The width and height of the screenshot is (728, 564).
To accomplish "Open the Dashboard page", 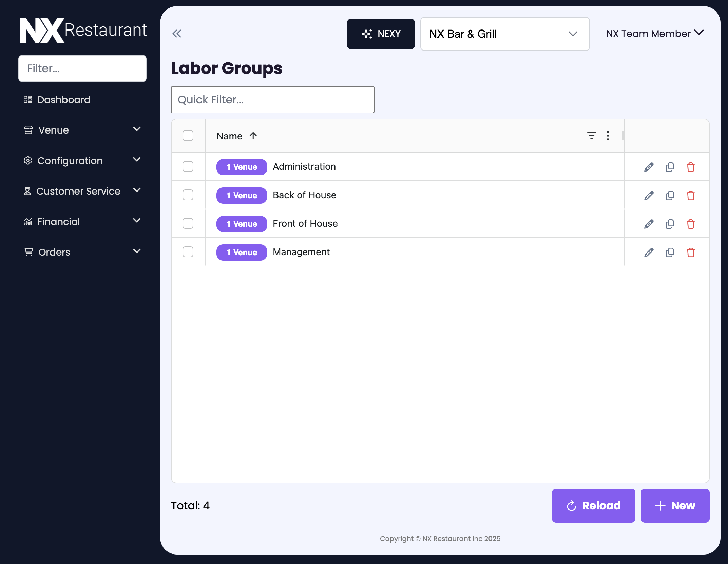I will click(x=64, y=99).
